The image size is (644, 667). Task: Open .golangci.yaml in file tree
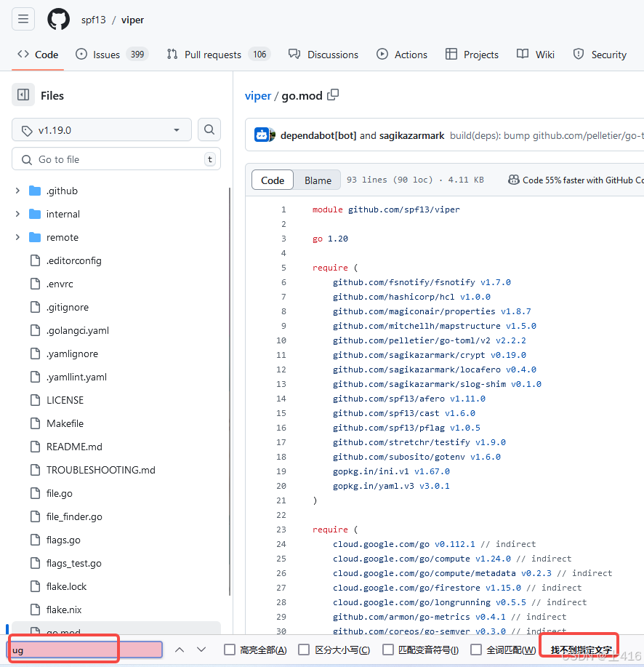[78, 330]
